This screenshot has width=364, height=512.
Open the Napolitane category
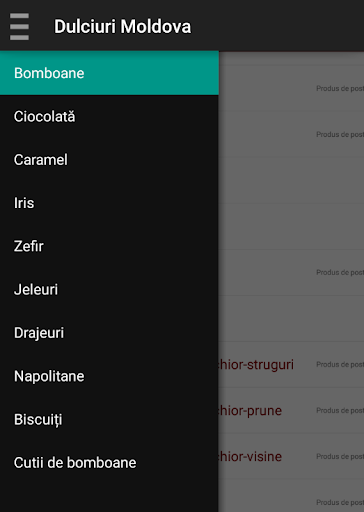tap(109, 376)
